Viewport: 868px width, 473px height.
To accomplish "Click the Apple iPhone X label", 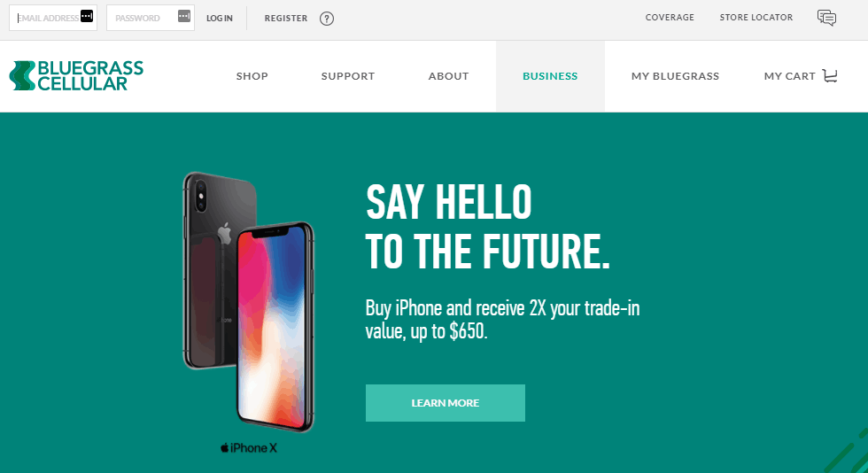I will [x=249, y=447].
